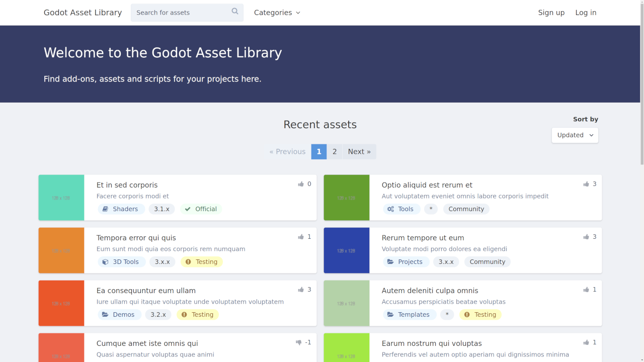
Task: Open the Cumque amet iste omnis qui title
Action: click(147, 343)
